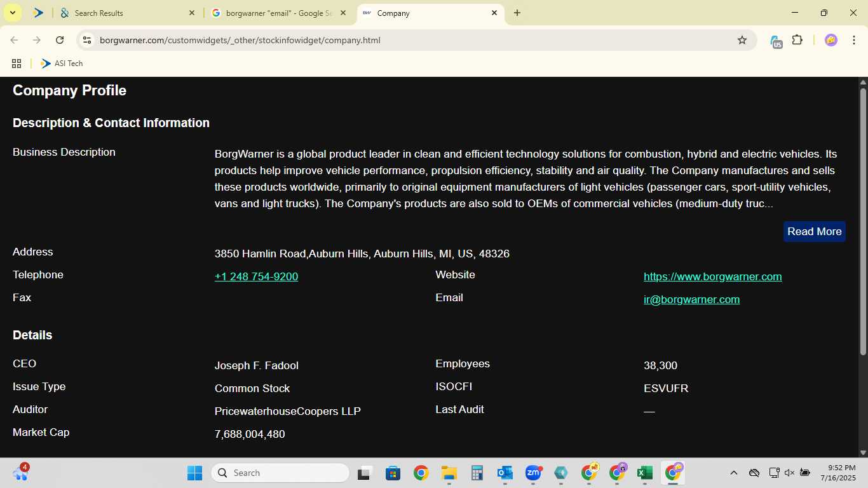Click the battery tray icon
The image size is (868, 488).
(x=805, y=473)
